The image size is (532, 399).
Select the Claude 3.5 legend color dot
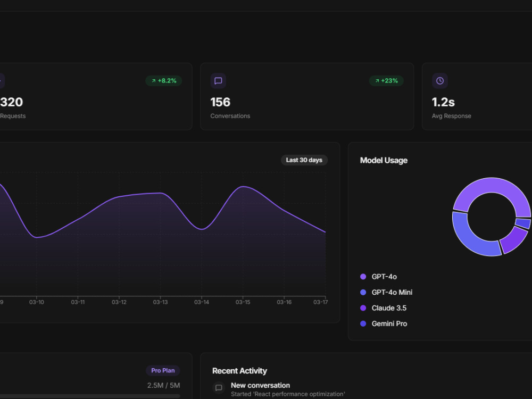(363, 308)
